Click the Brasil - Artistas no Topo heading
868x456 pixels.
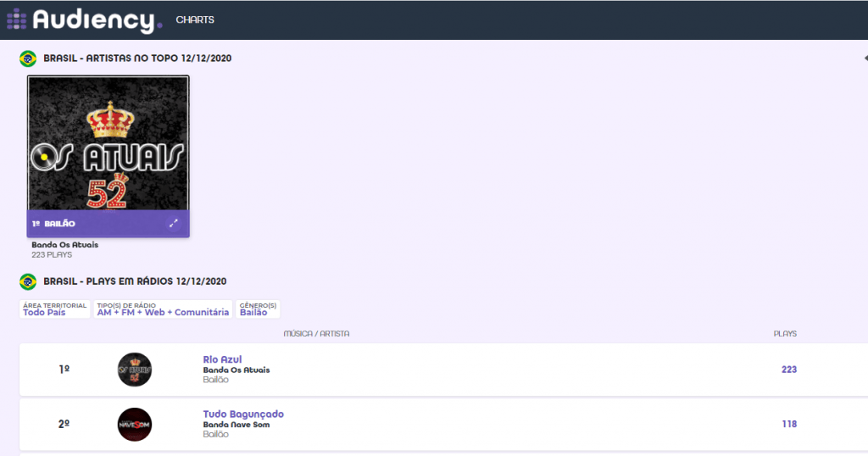[x=137, y=58]
